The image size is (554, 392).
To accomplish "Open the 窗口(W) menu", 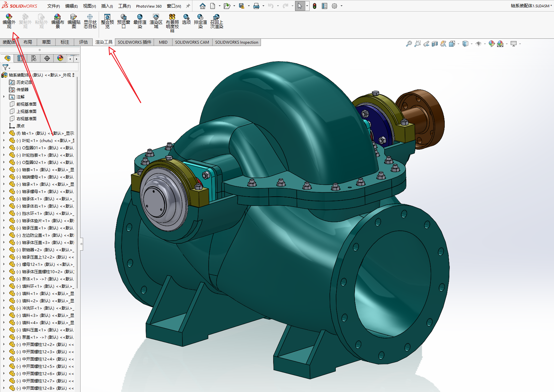I will coord(174,6).
